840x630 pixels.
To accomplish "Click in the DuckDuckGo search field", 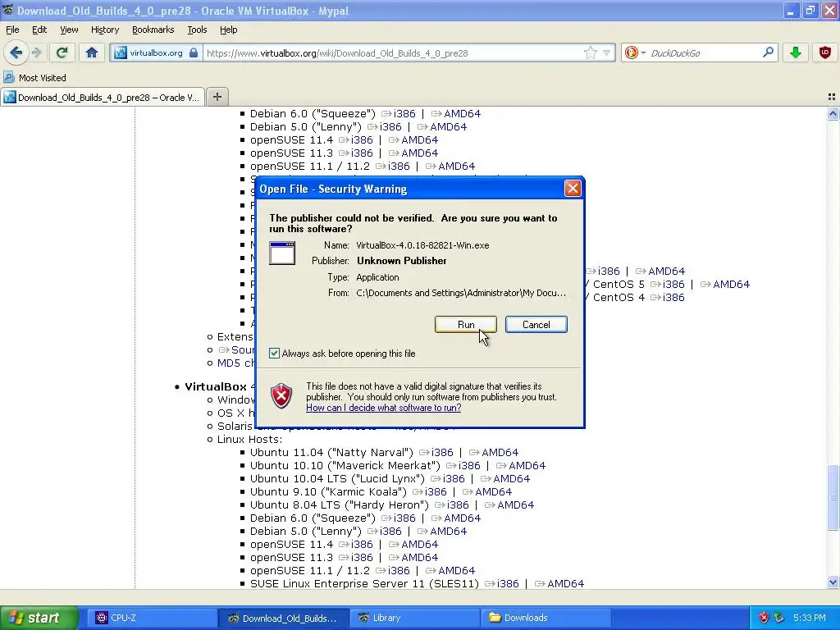I will [704, 53].
